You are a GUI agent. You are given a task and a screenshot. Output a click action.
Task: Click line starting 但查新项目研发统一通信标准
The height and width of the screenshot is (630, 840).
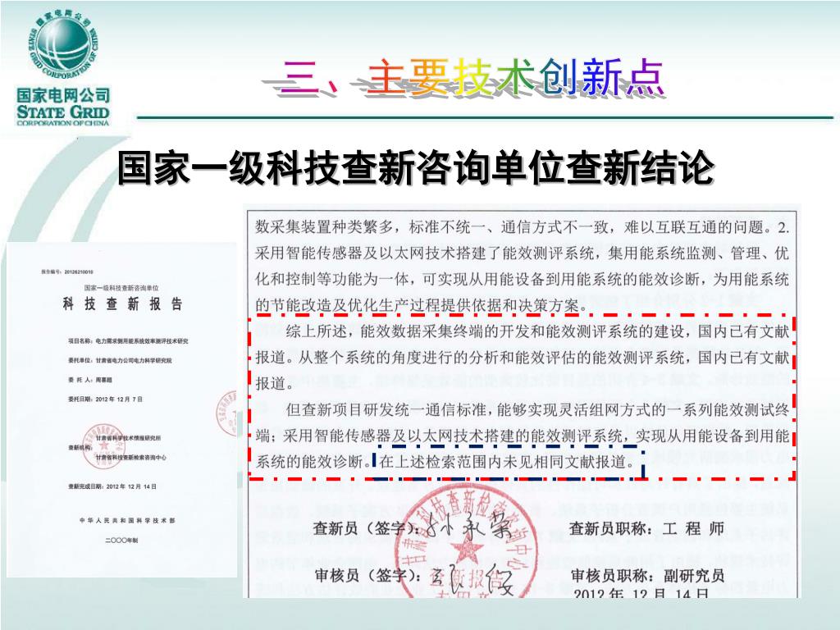(x=537, y=410)
